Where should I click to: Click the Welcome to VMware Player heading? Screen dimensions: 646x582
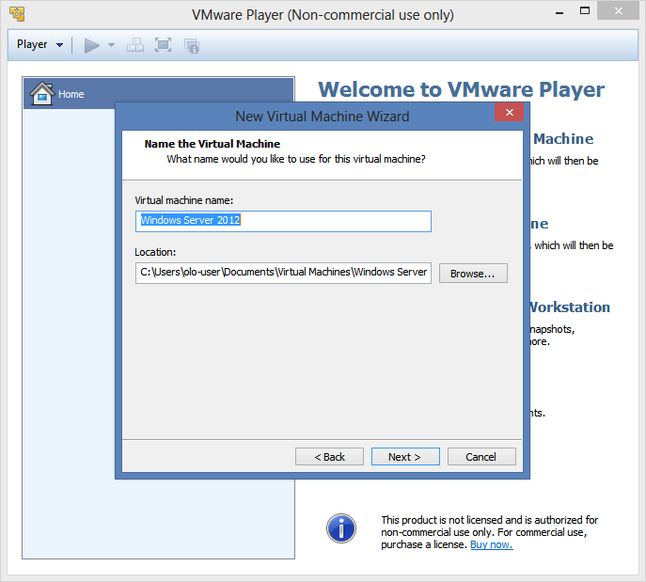pyautogui.click(x=461, y=90)
